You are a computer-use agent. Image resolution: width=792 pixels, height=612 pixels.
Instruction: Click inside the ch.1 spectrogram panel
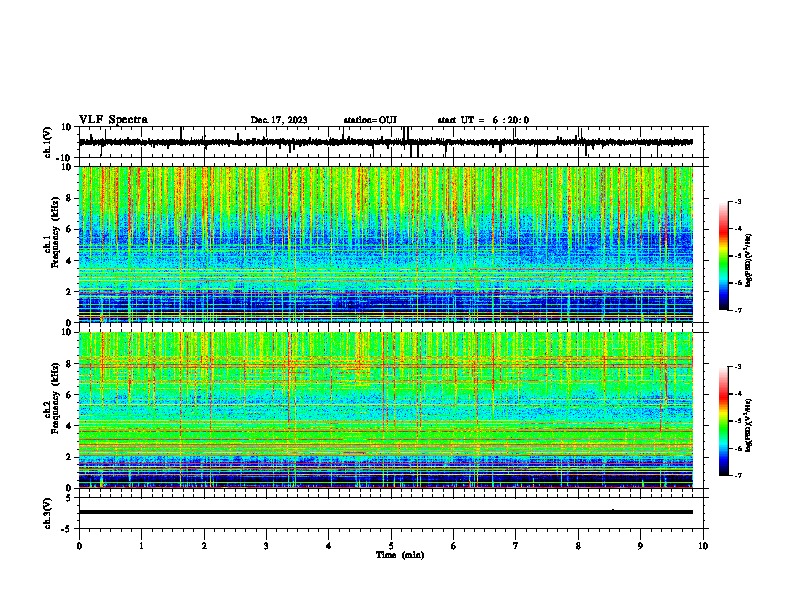point(385,244)
